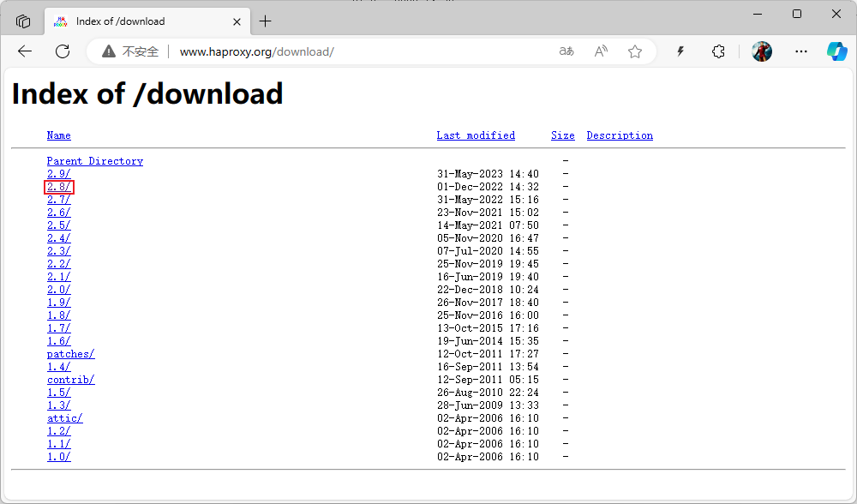Image resolution: width=857 pixels, height=504 pixels.
Task: Open a new tab with plus button
Action: (266, 21)
